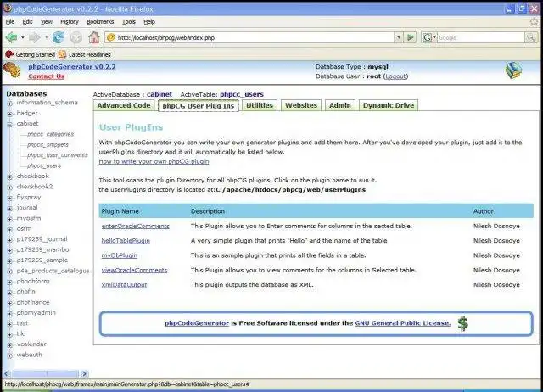The height and width of the screenshot is (392, 543).
Task: Select the phpCG User Plug Ins tab
Action: coord(198,105)
